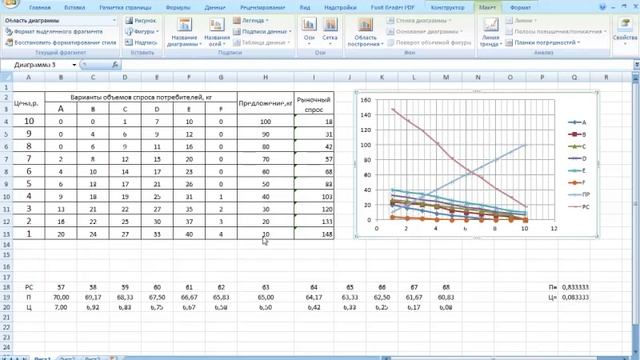Open the Область построения plot area menu

tap(365, 32)
